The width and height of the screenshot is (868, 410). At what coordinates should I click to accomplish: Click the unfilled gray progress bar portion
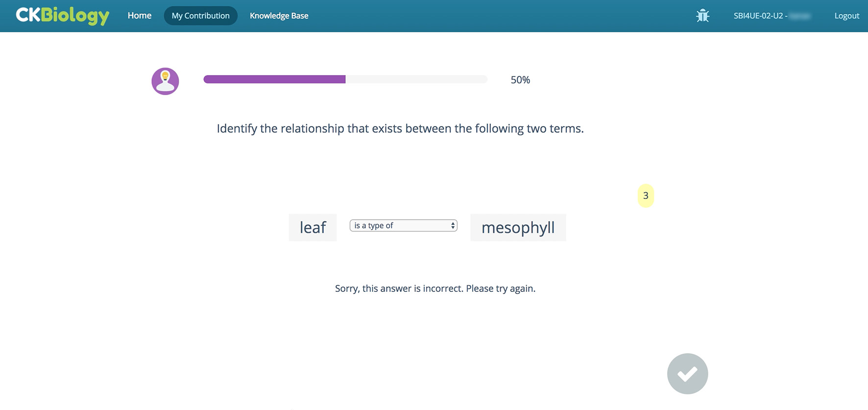416,79
